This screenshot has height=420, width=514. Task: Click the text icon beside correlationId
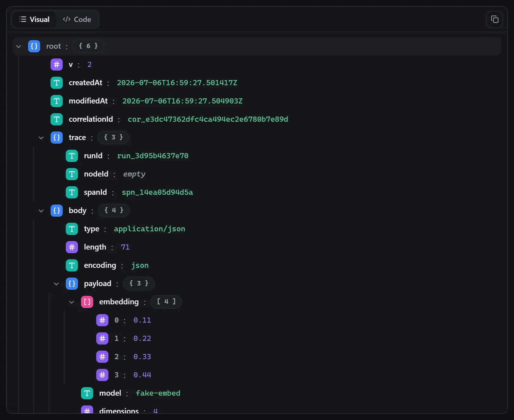pos(57,119)
